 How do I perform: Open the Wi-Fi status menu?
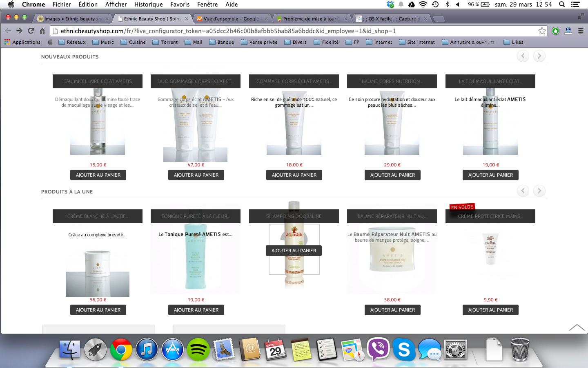click(x=423, y=4)
